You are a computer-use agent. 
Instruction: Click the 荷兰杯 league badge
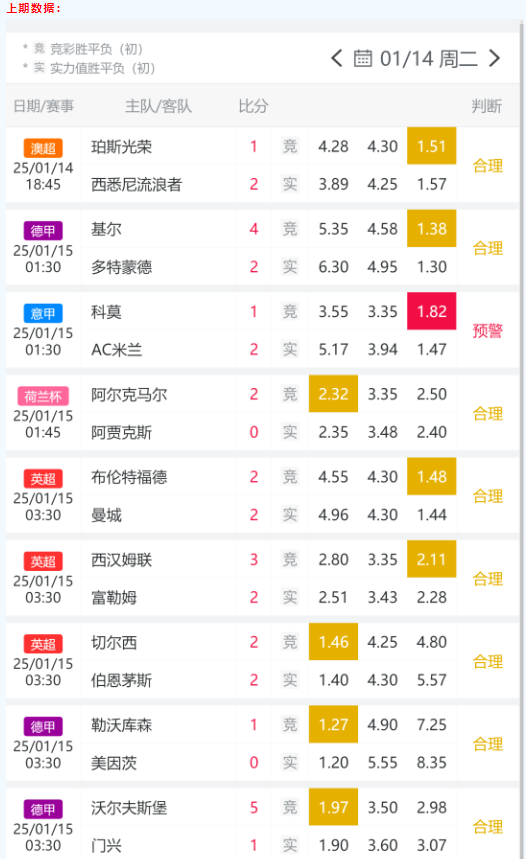click(x=43, y=396)
